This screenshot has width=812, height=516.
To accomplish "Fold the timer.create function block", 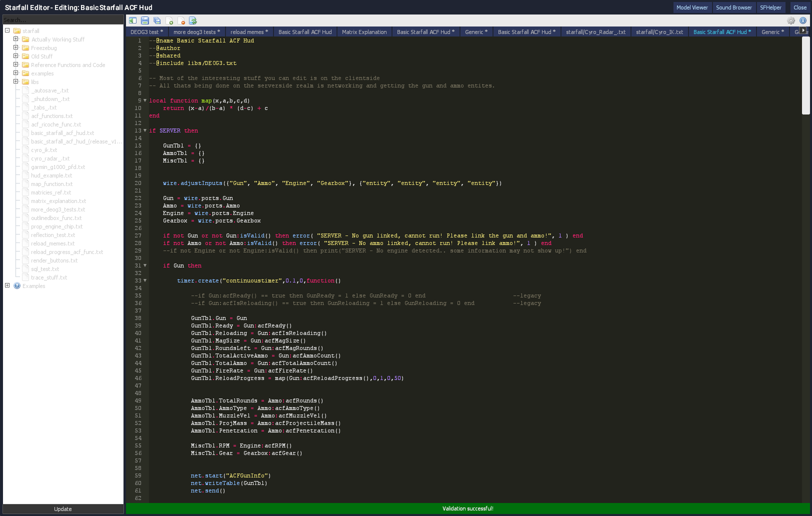I will 144,280.
